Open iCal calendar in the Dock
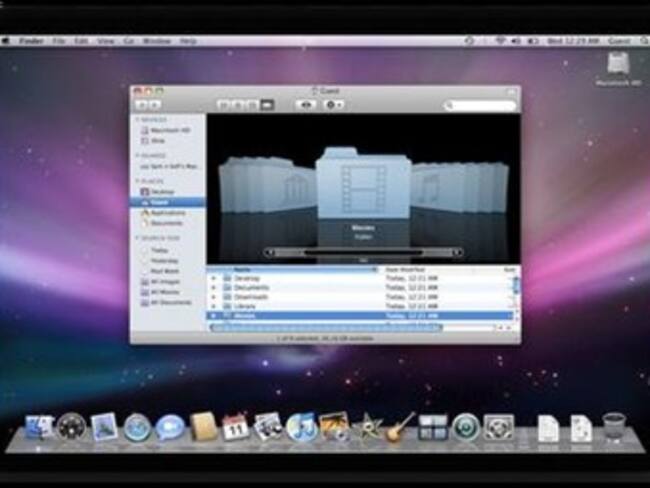The height and width of the screenshot is (488, 650). click(x=236, y=427)
